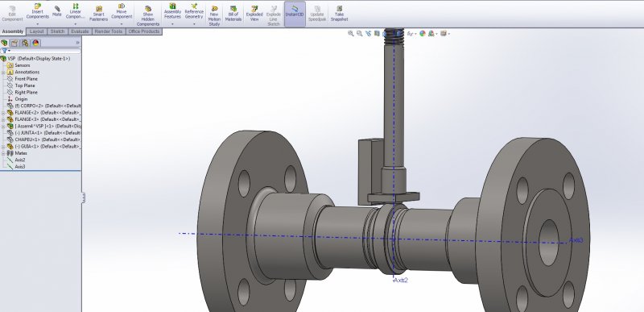The height and width of the screenshot is (312, 644).
Task: Select Front Plane in feature tree
Action: coord(26,79)
